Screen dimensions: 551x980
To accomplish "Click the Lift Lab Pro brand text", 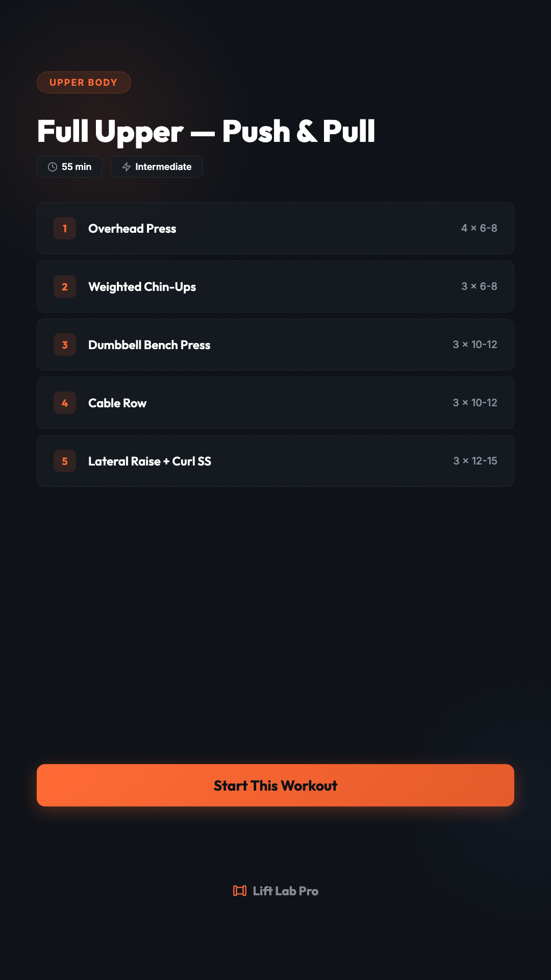I will coord(286,891).
